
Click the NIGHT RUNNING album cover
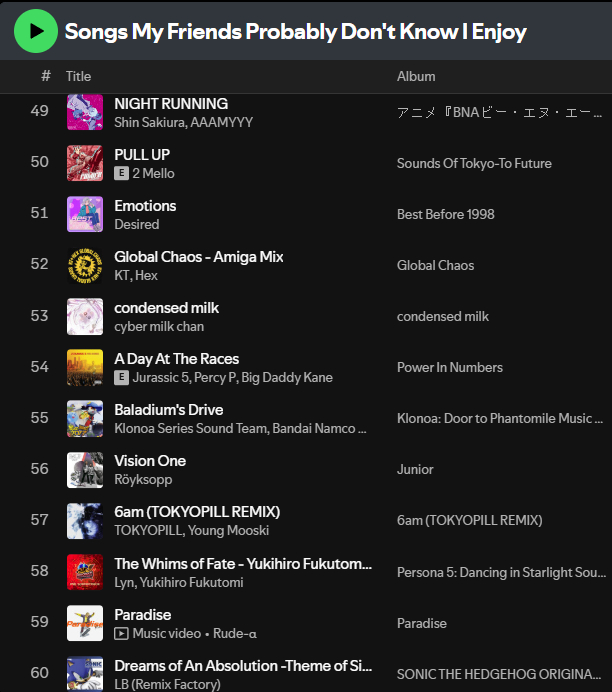pos(85,112)
